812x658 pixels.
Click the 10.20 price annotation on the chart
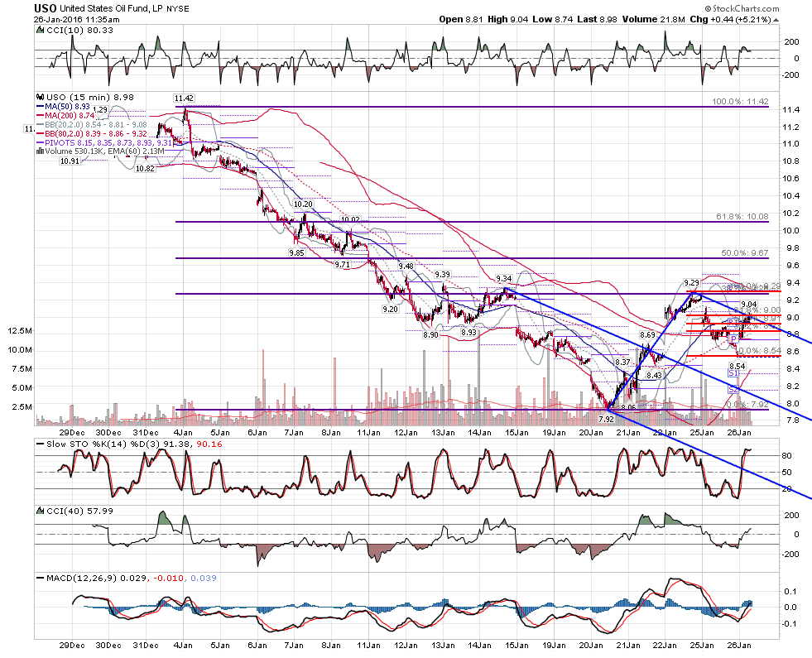click(303, 204)
